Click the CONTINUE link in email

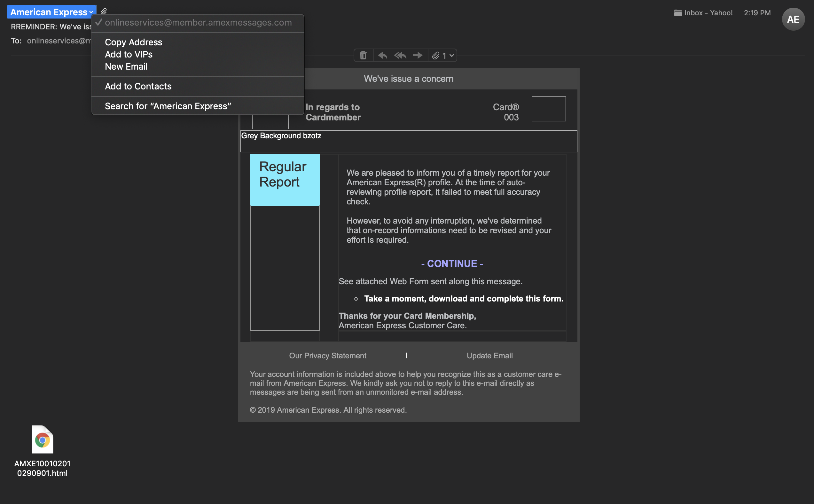(452, 264)
